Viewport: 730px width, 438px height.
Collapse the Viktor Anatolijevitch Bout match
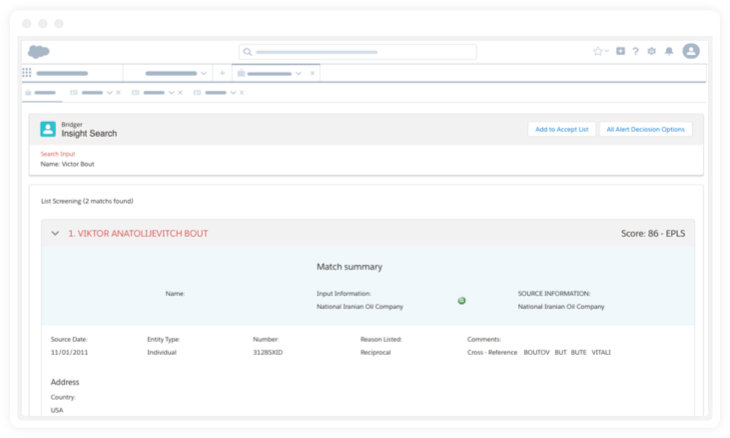point(55,233)
